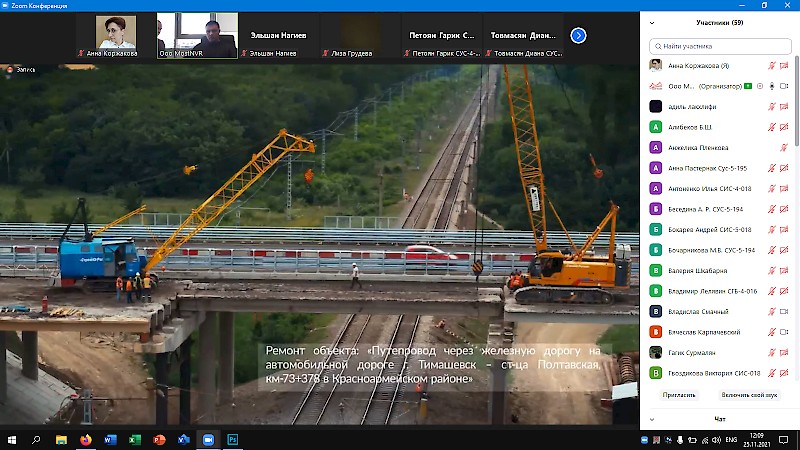Open Excel from the taskbar
The image size is (800, 450).
click(134, 439)
